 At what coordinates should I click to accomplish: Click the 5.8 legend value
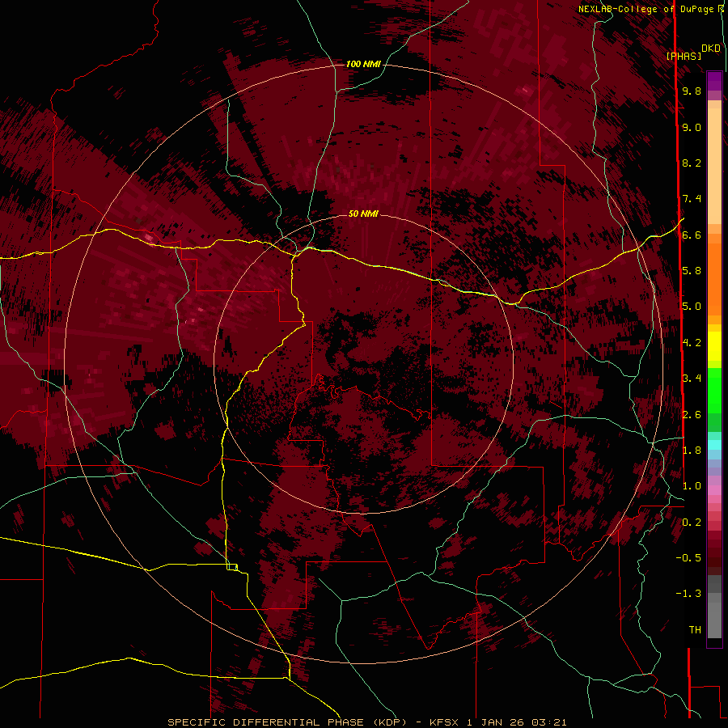[692, 271]
